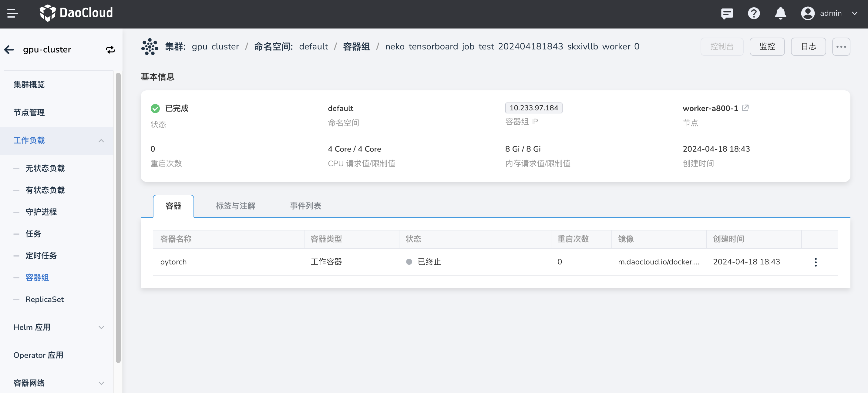Image resolution: width=868 pixels, height=393 pixels.
Task: Click the help question mark icon
Action: coord(753,13)
